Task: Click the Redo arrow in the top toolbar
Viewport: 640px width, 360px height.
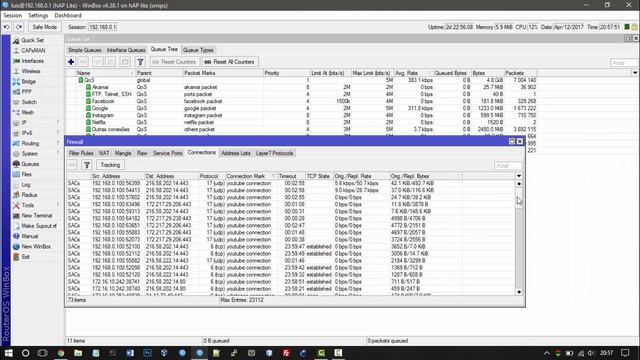Action: [19, 27]
